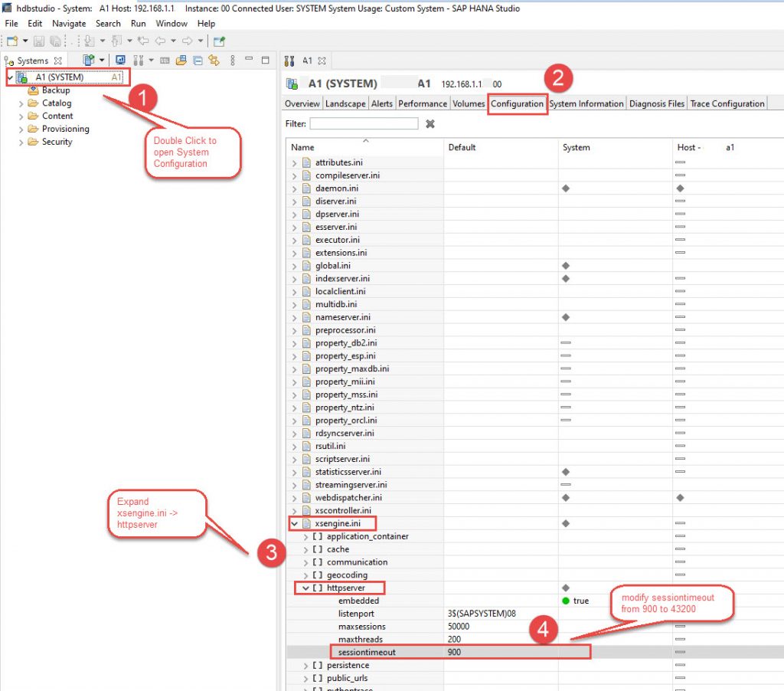This screenshot has height=691, width=784.
Task: Open the Diagnosis Files tab
Action: point(656,103)
